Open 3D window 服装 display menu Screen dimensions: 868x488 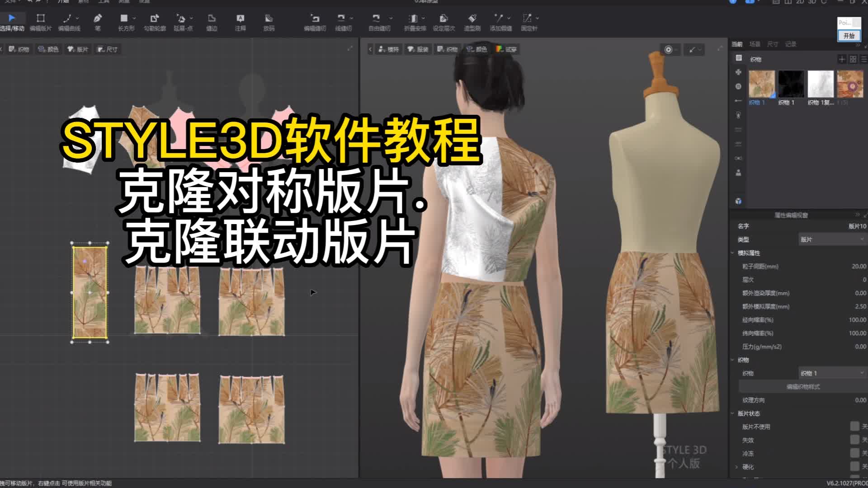tap(418, 49)
